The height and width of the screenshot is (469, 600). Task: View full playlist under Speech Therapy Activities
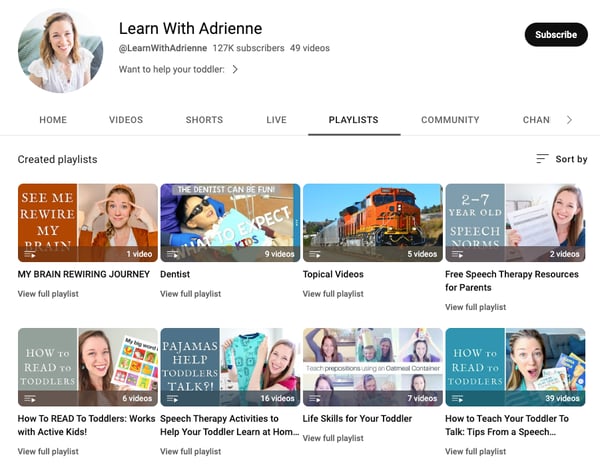pos(190,451)
